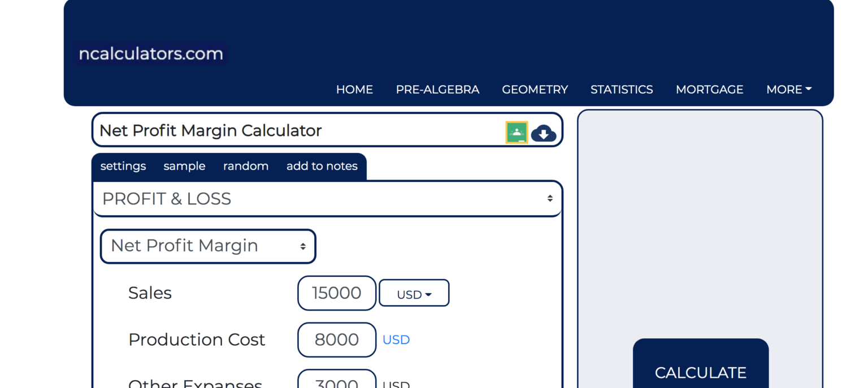The height and width of the screenshot is (388, 868).
Task: Open the USD currency dropdown beside Sales
Action: (414, 293)
